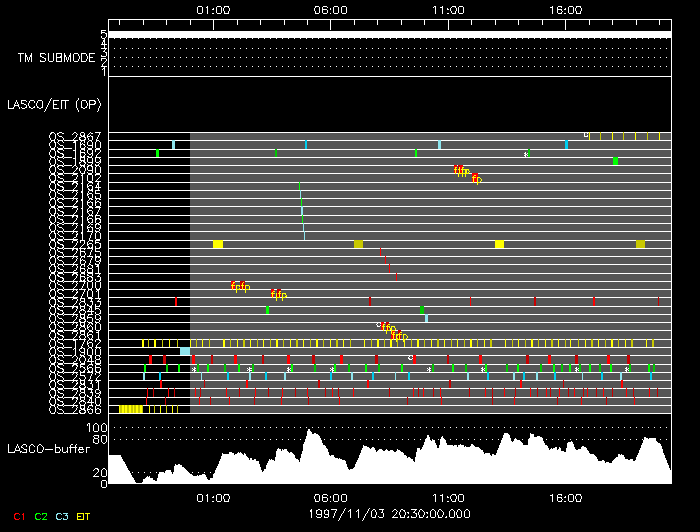The width and height of the screenshot is (700, 532).
Task: Click the 11:00 tick label on top axis
Action: point(448,9)
